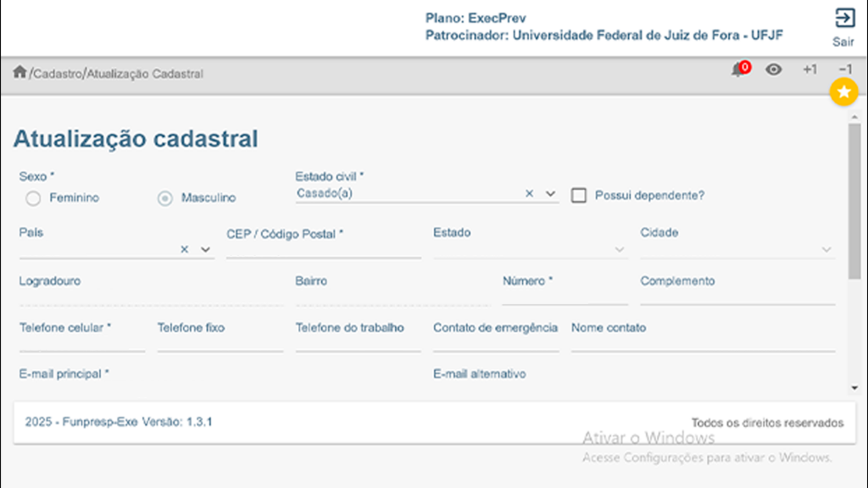Open the Cidade dropdown
The height and width of the screenshot is (488, 868).
pyautogui.click(x=826, y=249)
